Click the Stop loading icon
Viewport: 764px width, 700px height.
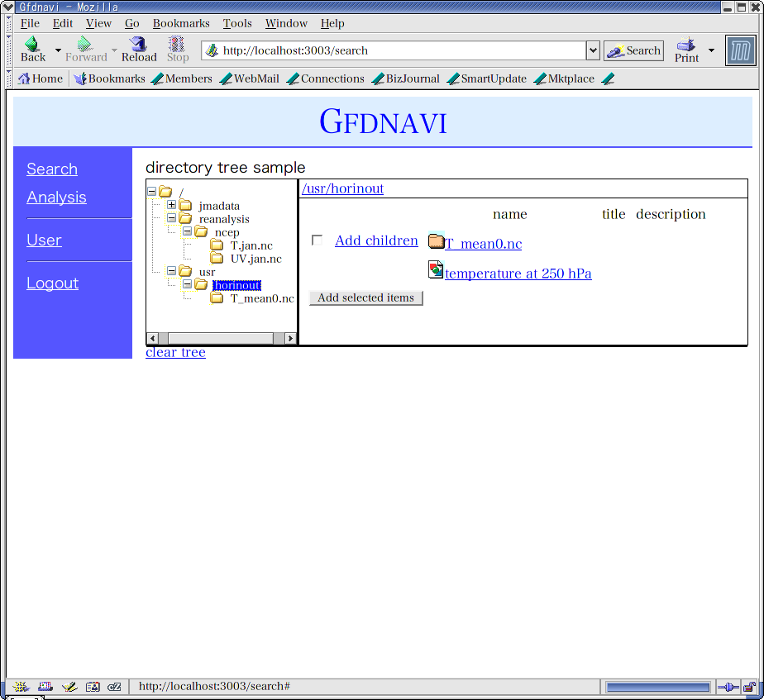(x=177, y=50)
